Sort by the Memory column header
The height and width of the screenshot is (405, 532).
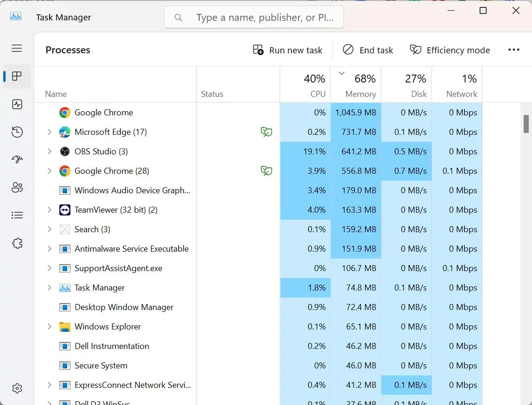(x=356, y=85)
